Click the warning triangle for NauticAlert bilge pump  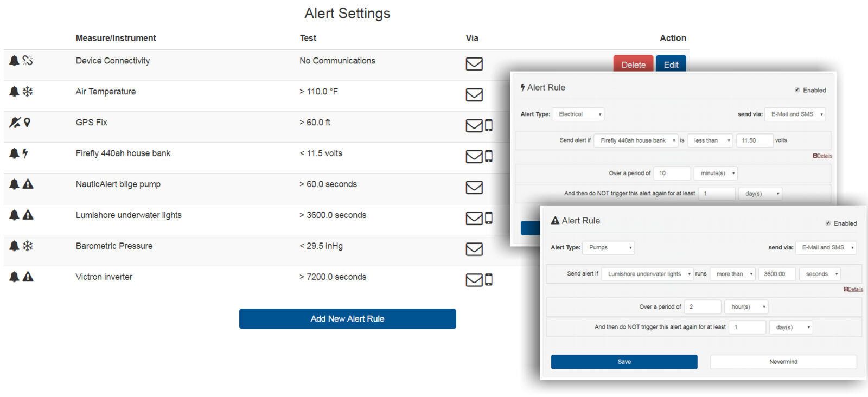point(28,184)
